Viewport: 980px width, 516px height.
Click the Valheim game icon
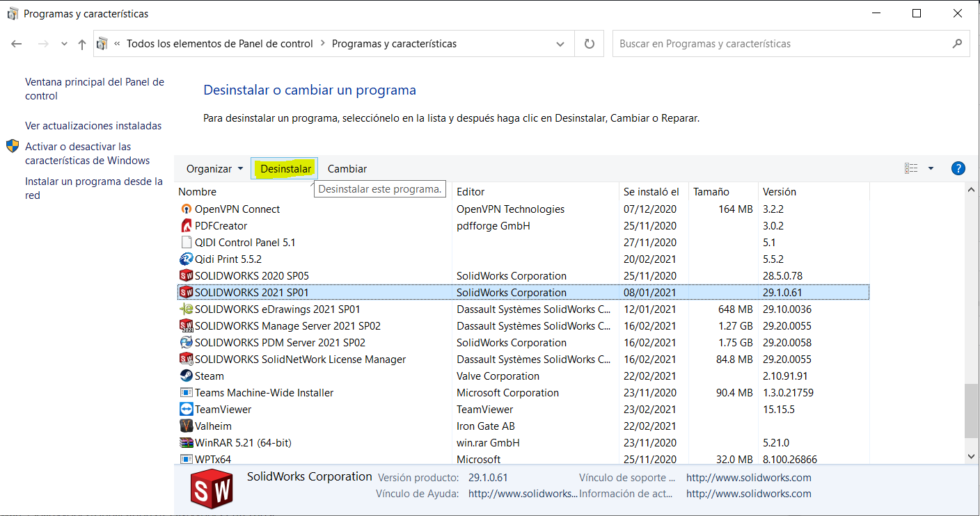click(x=186, y=426)
